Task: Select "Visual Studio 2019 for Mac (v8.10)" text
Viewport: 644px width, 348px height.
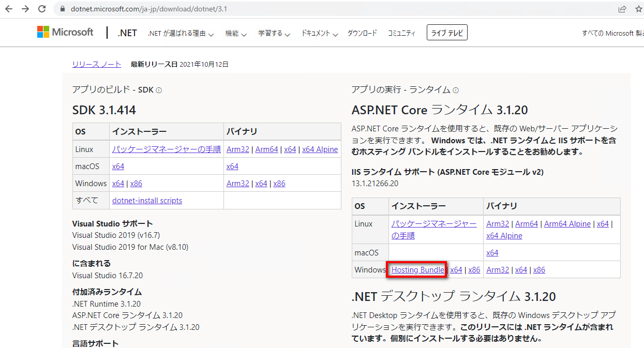Action: click(x=130, y=247)
